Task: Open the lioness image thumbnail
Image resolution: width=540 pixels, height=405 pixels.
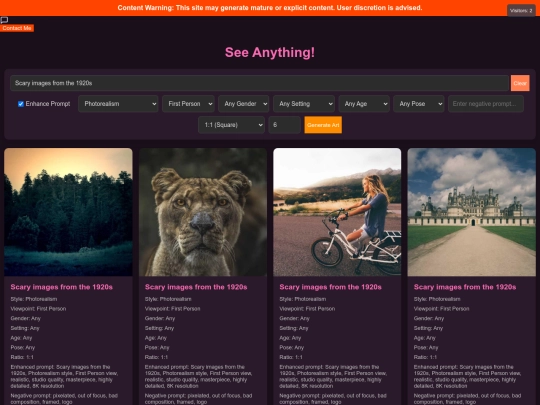Action: (x=203, y=212)
